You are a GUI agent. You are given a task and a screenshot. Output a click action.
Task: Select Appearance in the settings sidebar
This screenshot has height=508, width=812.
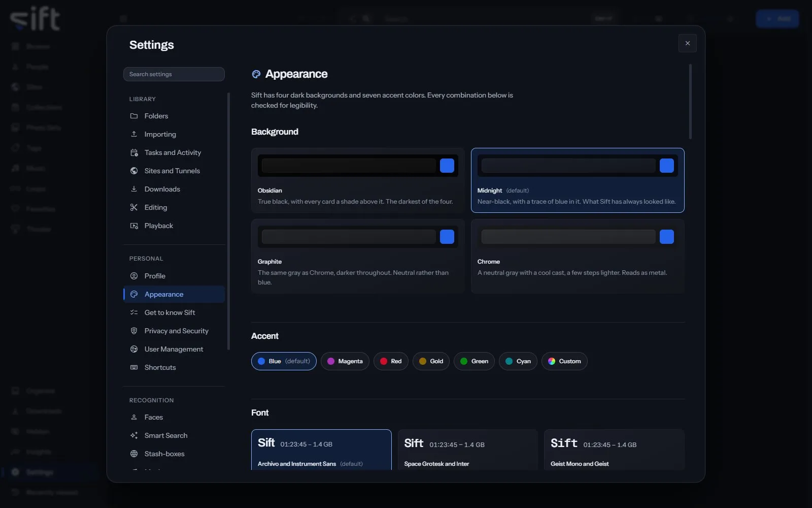[x=174, y=294]
